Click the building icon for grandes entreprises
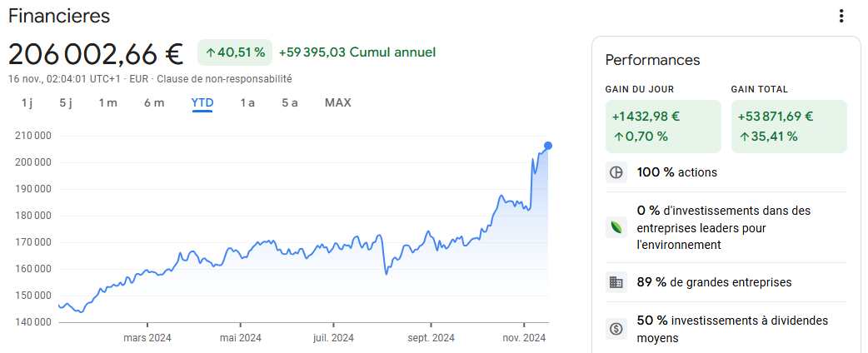The image size is (868, 353). coord(616,282)
